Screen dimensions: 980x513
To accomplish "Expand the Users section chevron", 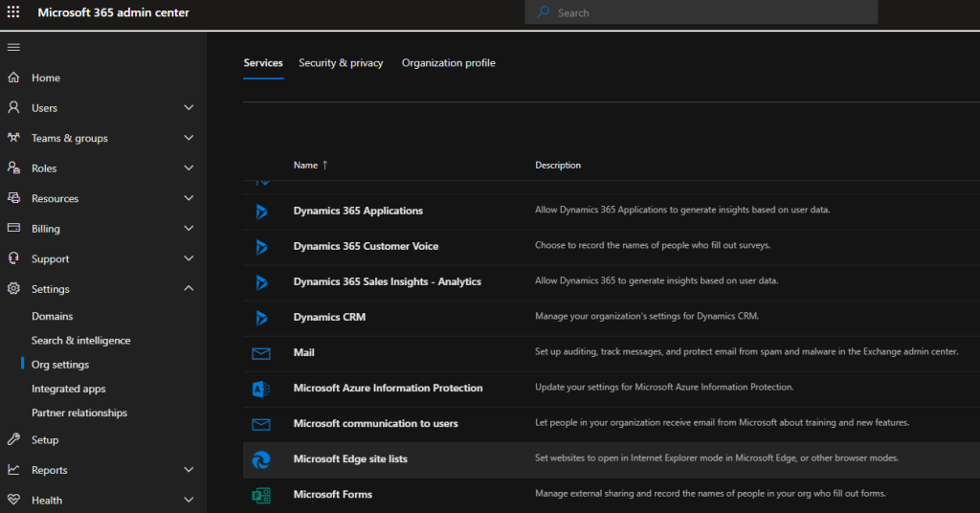I will [x=189, y=107].
